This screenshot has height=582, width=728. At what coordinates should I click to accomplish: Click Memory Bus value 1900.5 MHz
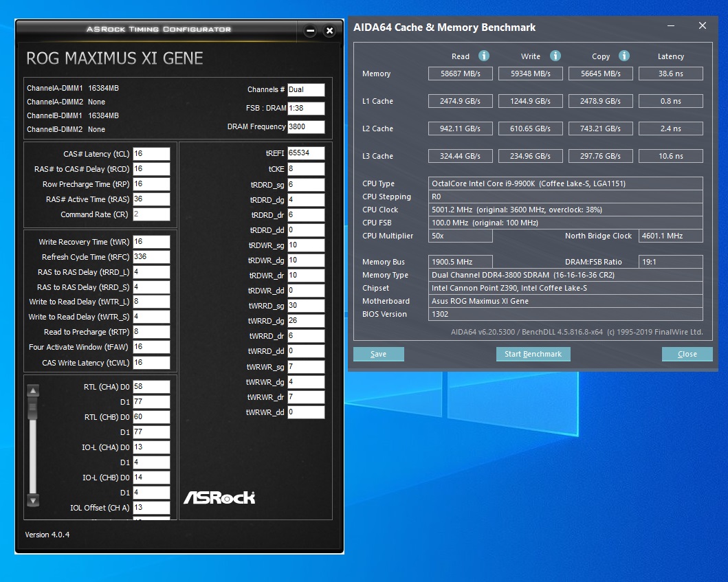point(460,262)
